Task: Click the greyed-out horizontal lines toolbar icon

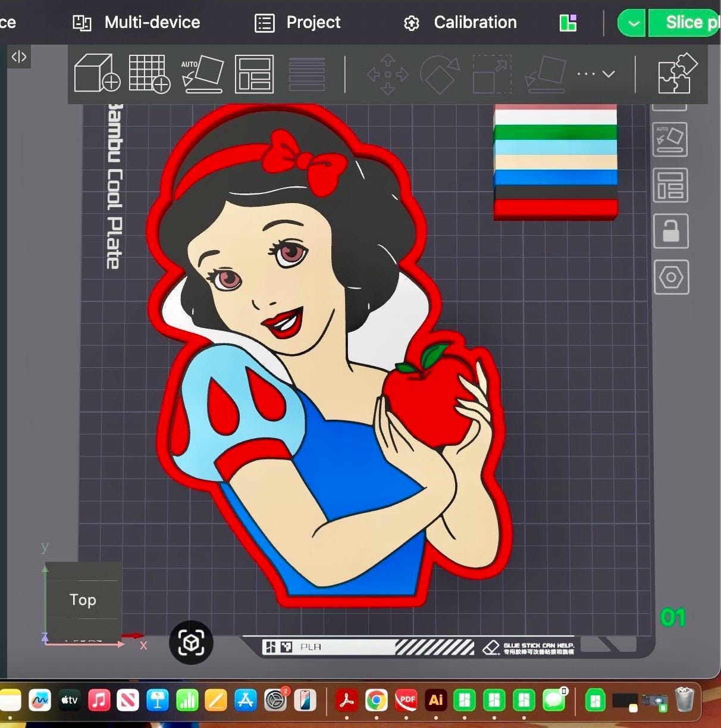Action: coord(307,74)
